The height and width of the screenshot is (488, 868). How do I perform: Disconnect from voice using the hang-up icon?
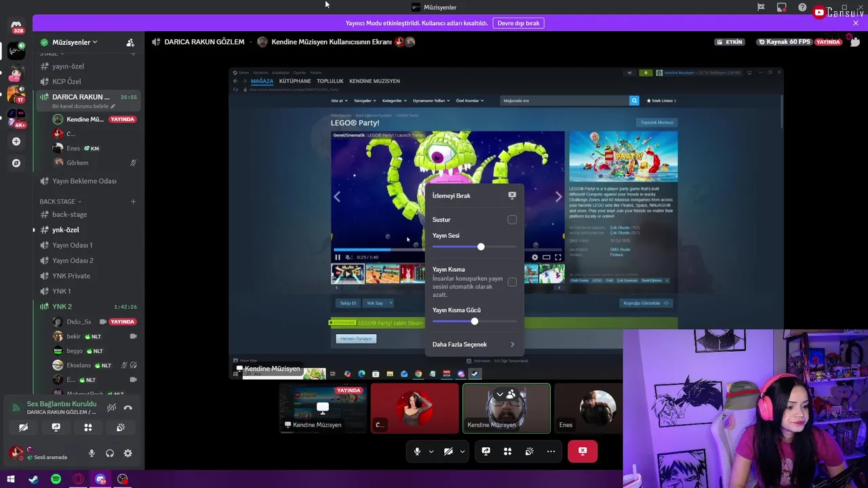pyautogui.click(x=128, y=408)
